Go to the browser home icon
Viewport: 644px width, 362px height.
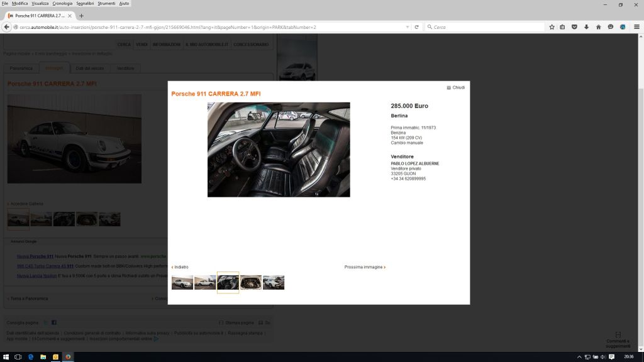[599, 27]
